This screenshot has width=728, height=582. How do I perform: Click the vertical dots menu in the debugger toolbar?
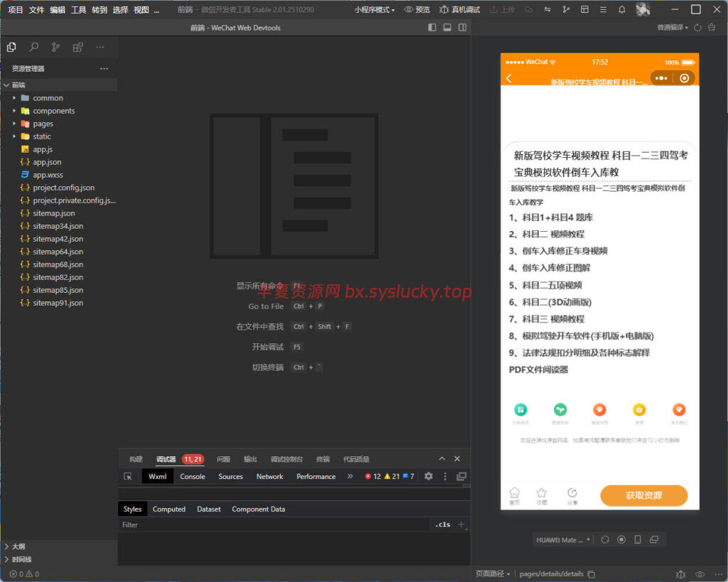445,476
